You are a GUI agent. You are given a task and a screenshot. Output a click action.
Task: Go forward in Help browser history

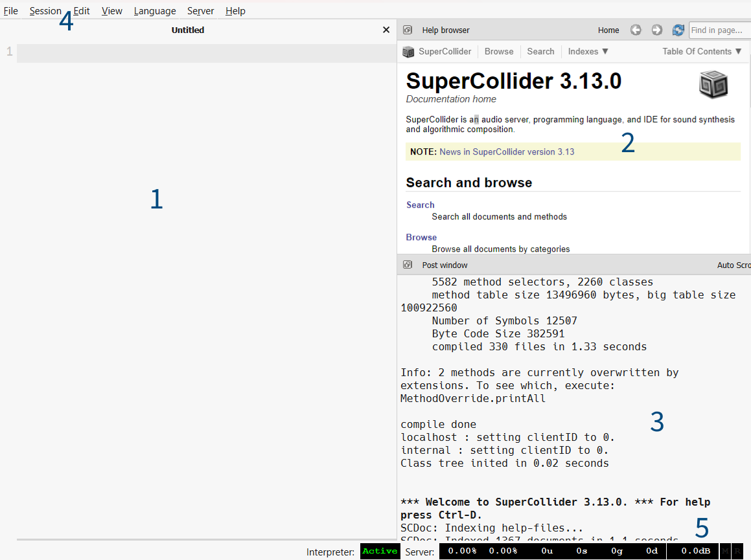tap(656, 30)
